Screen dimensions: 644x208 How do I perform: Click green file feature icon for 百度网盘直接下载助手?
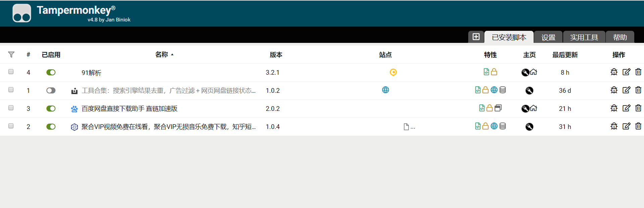click(482, 108)
